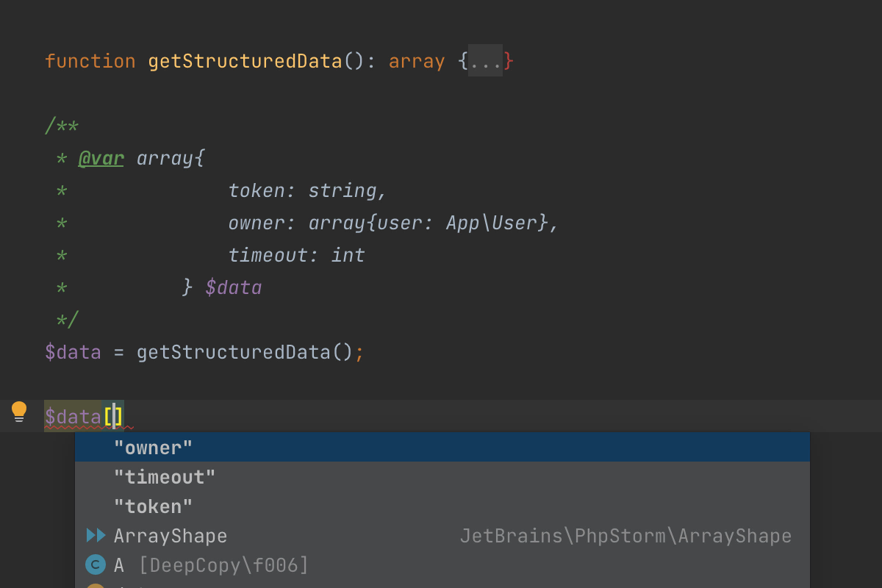Place the cursor inside the $data square brackets
The image size is (882, 588).
[114, 417]
